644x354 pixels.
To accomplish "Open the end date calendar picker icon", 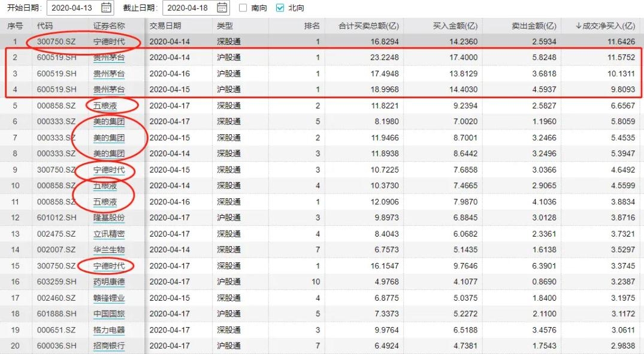I will coord(222,7).
